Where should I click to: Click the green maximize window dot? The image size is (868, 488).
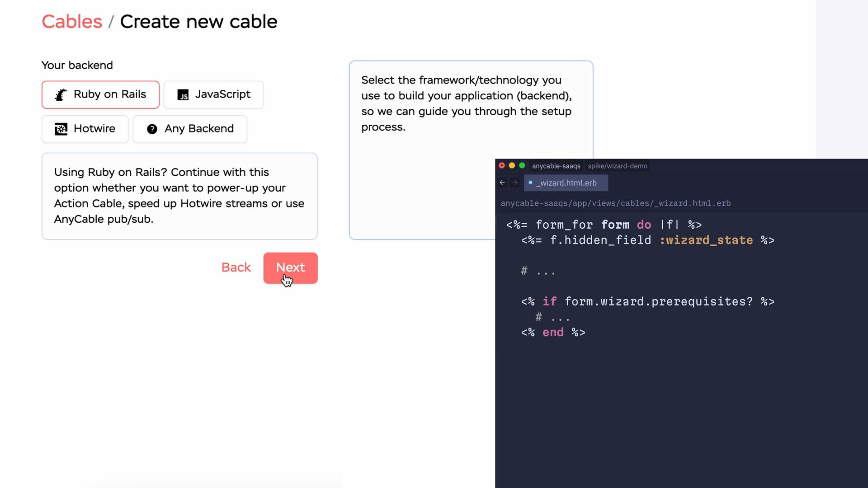pyautogui.click(x=522, y=166)
